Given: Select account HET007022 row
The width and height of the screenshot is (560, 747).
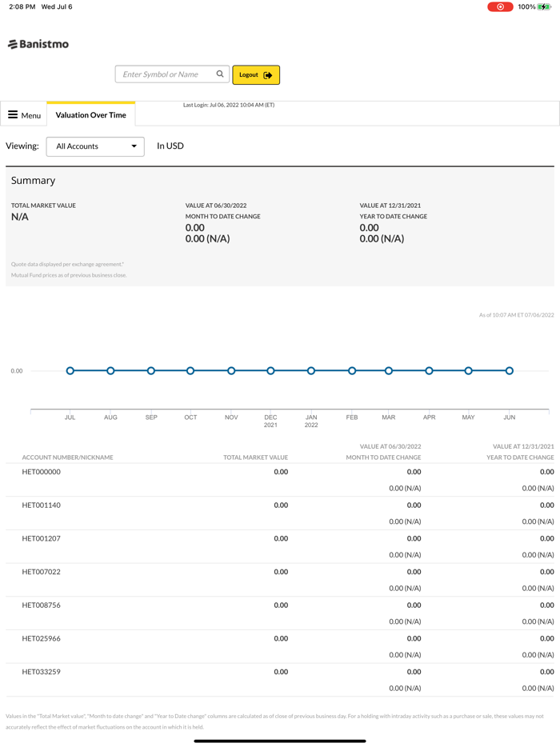Looking at the screenshot, I should (x=42, y=572).
